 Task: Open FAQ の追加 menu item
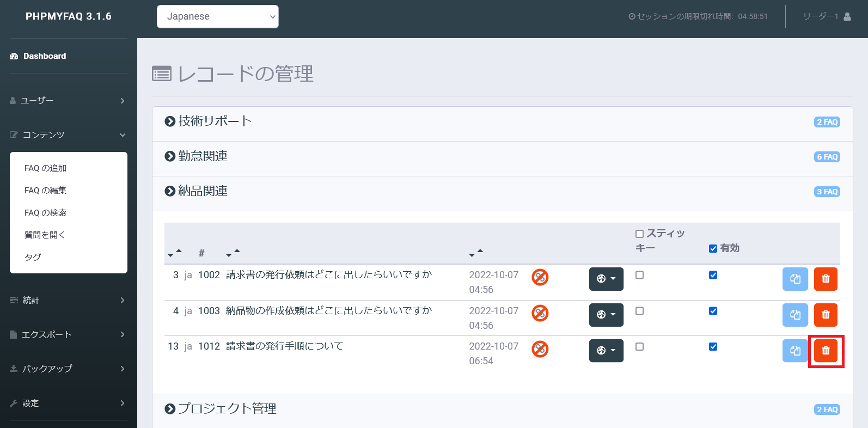click(x=45, y=168)
